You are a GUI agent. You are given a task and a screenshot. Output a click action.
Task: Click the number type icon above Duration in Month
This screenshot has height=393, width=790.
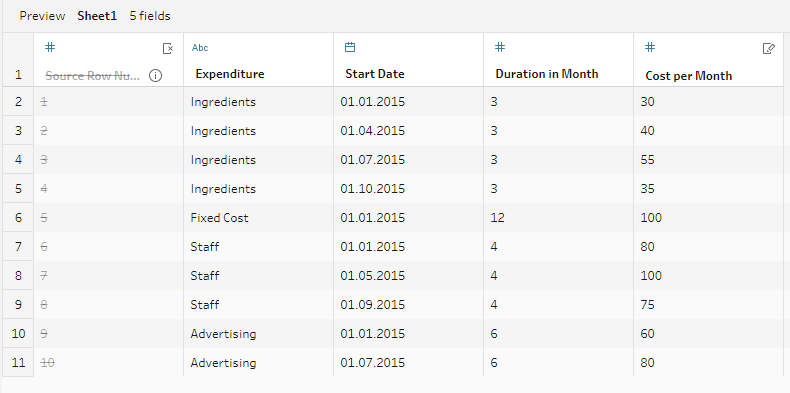click(500, 47)
